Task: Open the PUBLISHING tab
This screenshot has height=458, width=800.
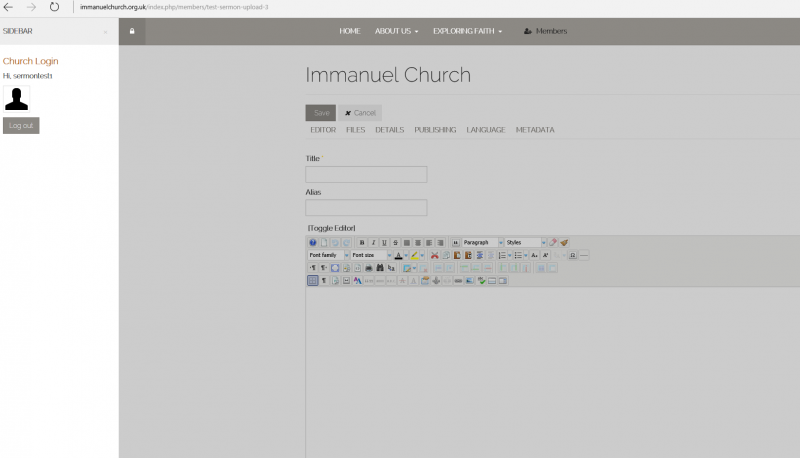Action: (x=435, y=130)
